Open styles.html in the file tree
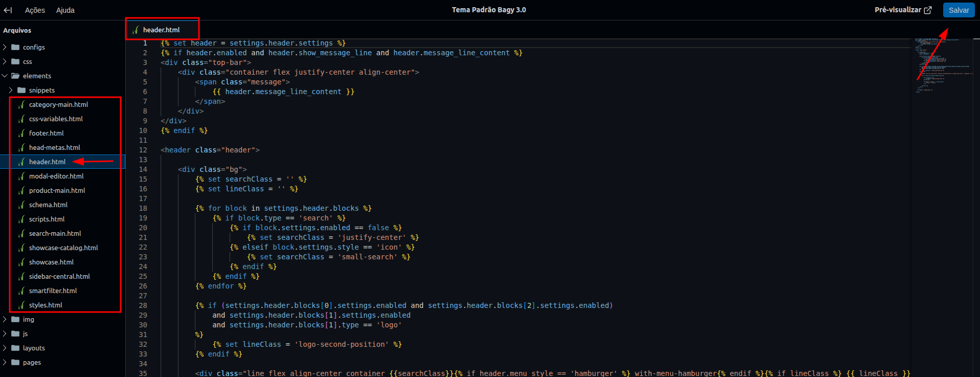 (46, 305)
